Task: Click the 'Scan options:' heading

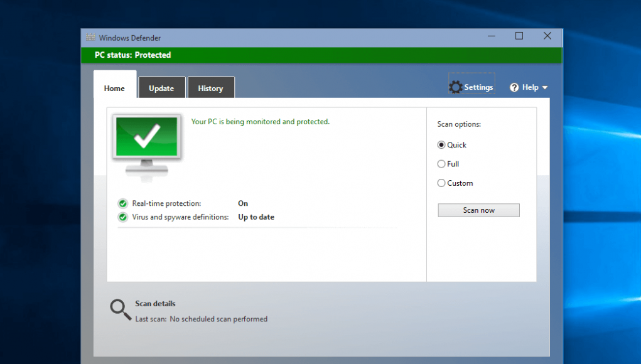Action: 459,124
